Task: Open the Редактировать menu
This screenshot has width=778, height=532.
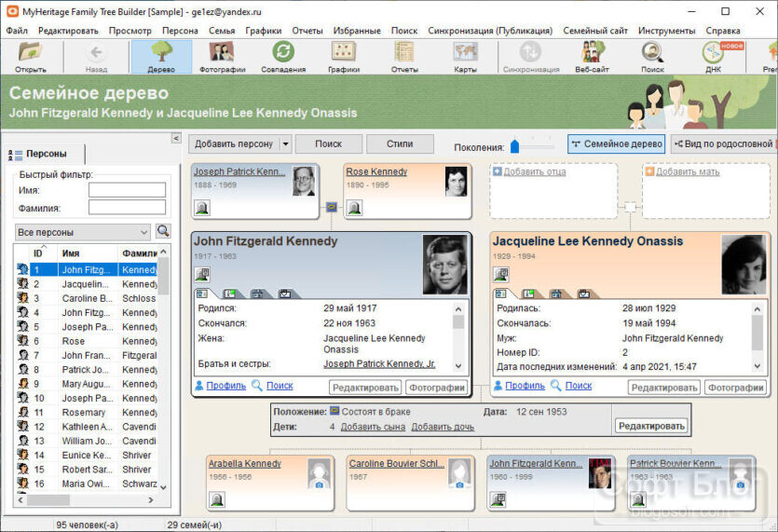Action: click(x=68, y=30)
